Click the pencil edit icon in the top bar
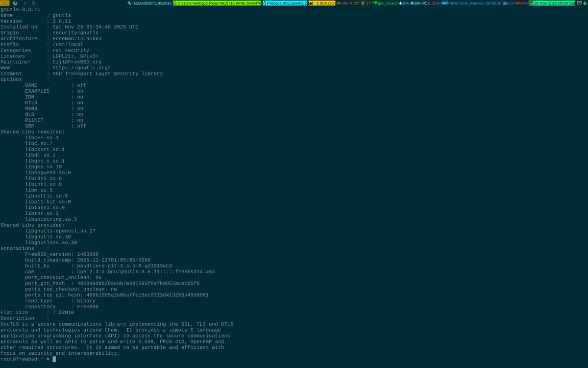Viewport: 588px width, 368px height. tap(24, 3)
